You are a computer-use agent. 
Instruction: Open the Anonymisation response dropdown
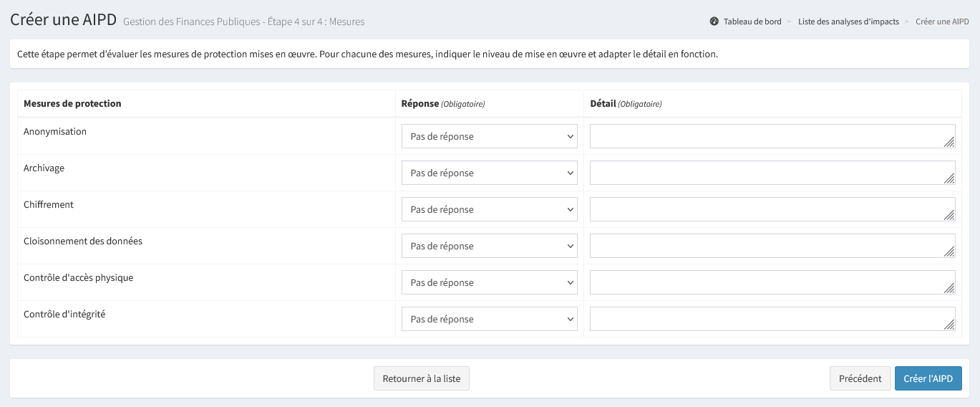(489, 136)
